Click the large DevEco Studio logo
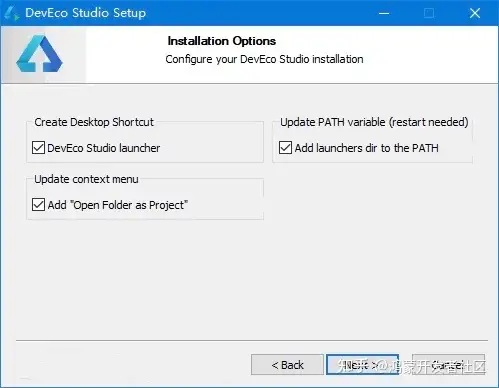The image size is (499, 388). coord(39,54)
